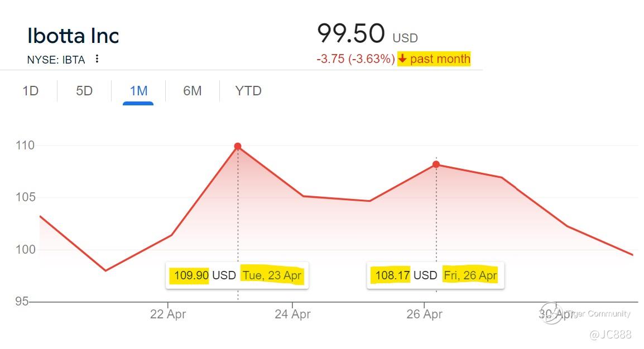Select the 5D time range tab
Image resolution: width=644 pixels, height=349 pixels.
[x=84, y=91]
